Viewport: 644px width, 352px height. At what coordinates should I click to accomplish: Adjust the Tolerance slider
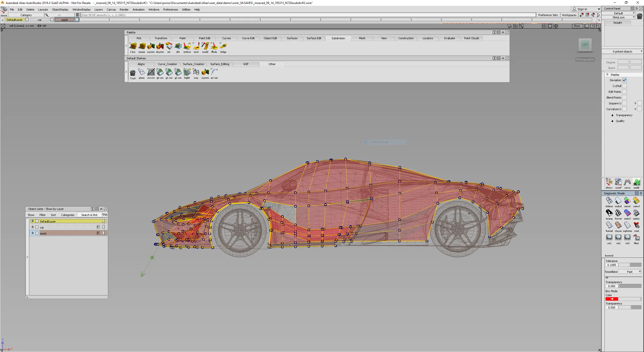630,265
